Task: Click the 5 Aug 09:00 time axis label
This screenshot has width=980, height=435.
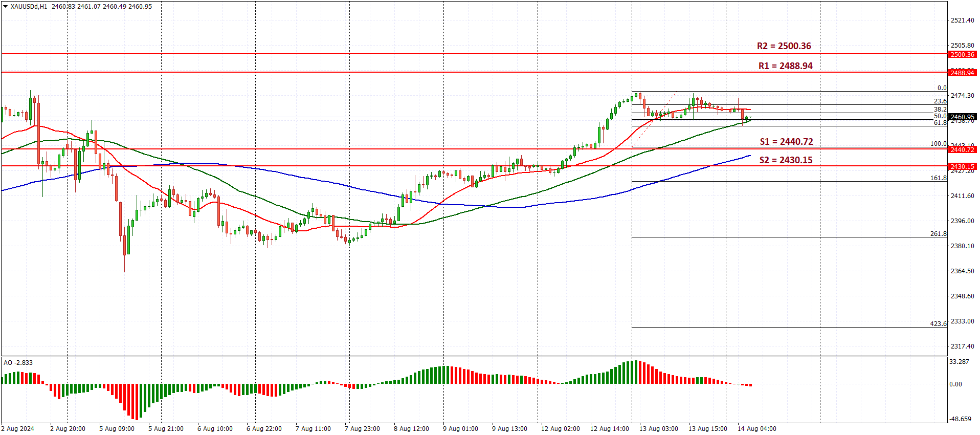Action: [x=117, y=429]
